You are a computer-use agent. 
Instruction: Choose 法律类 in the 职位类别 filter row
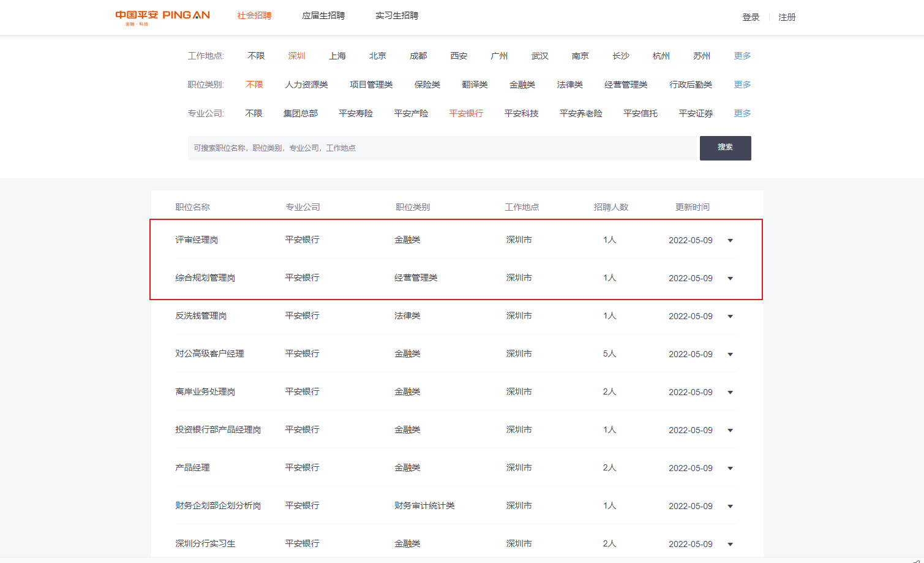(569, 85)
